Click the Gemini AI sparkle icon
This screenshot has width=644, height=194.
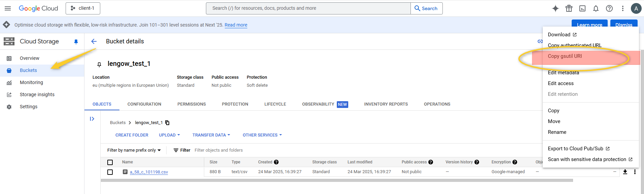coord(556,8)
